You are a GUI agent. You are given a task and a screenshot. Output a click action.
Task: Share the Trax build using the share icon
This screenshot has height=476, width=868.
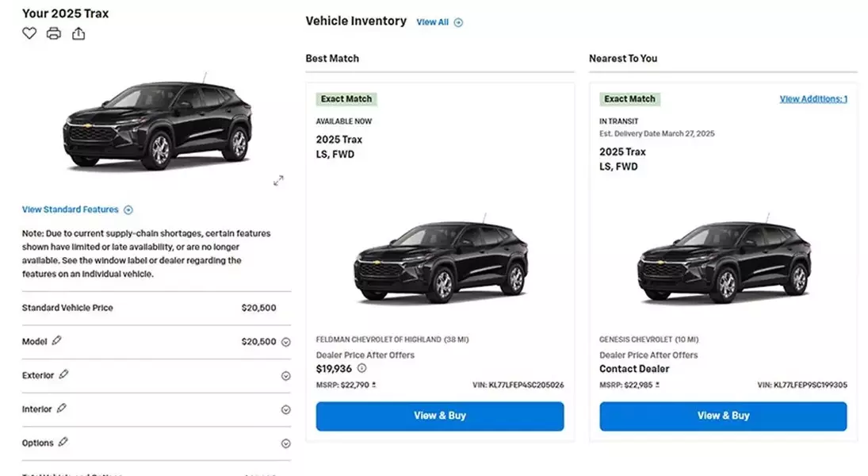pos(78,34)
